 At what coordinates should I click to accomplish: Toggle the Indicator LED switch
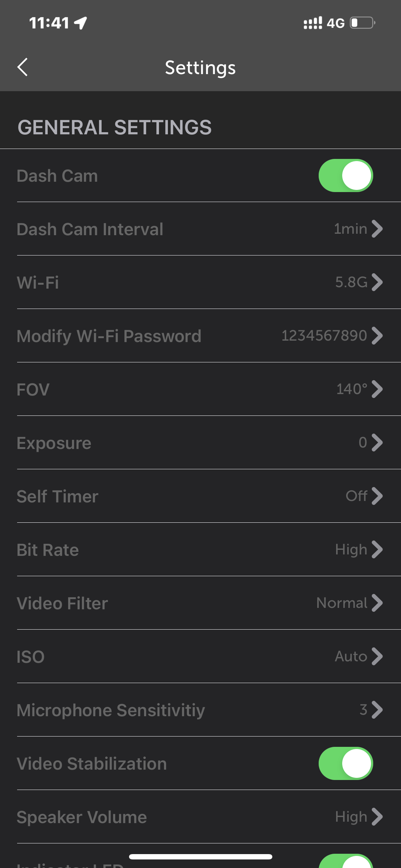[x=345, y=862]
